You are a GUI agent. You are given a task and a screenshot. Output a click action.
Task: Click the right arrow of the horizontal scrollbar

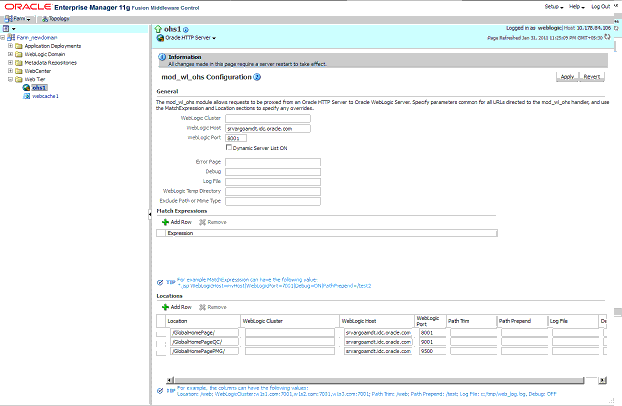[x=603, y=380]
